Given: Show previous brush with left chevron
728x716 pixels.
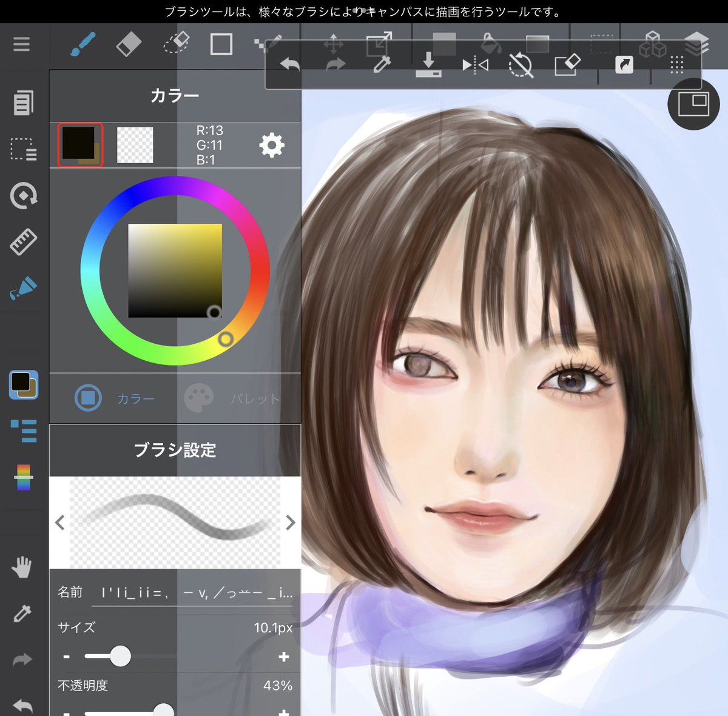Looking at the screenshot, I should pos(60,522).
